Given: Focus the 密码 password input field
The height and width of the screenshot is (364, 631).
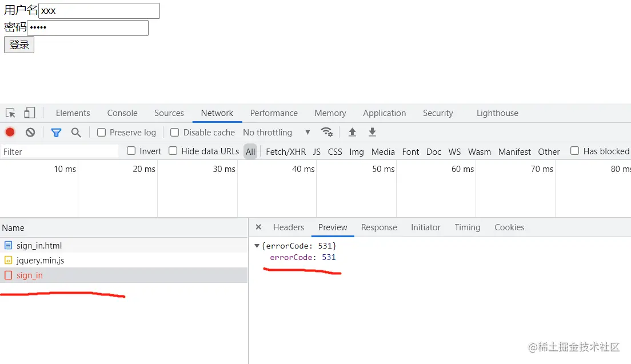Looking at the screenshot, I should tap(87, 28).
